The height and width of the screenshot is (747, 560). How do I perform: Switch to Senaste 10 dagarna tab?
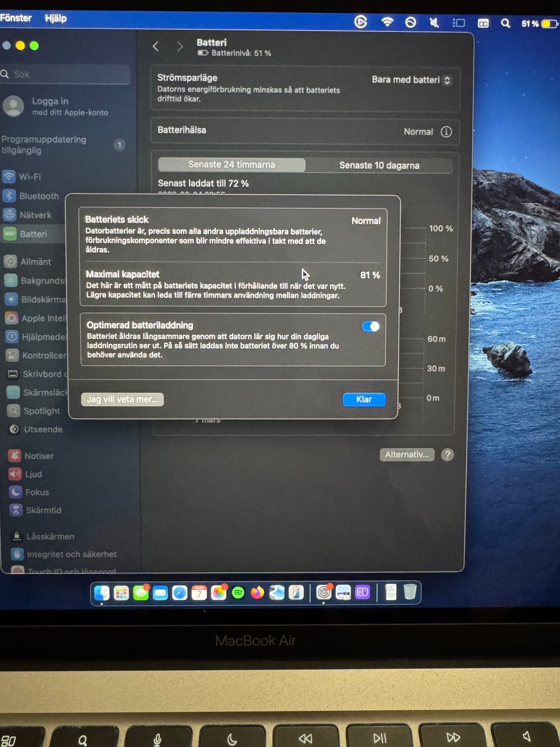pyautogui.click(x=379, y=165)
